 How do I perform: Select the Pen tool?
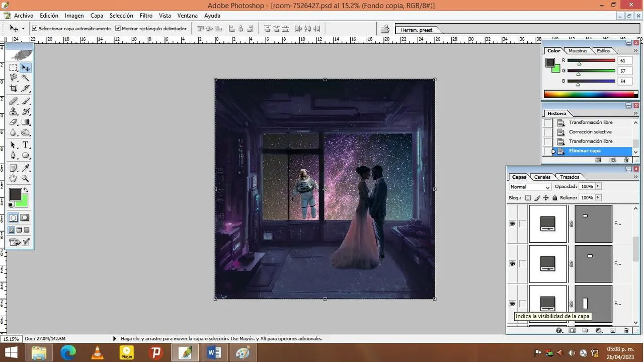14,155
